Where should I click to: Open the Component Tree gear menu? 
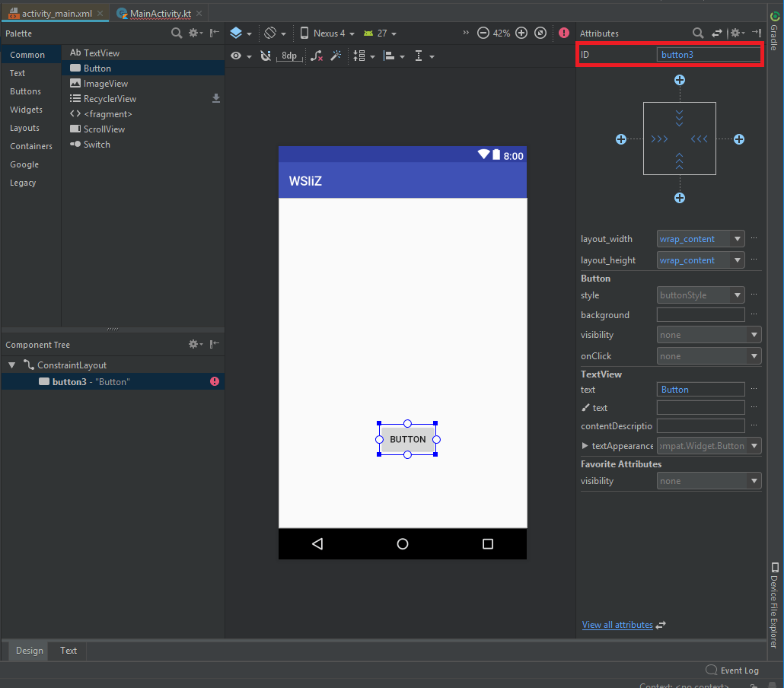[195, 344]
